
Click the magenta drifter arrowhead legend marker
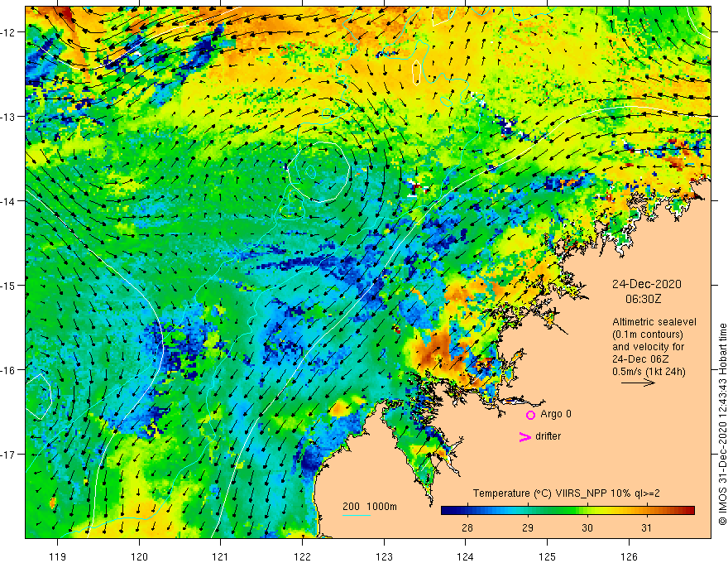(x=525, y=436)
